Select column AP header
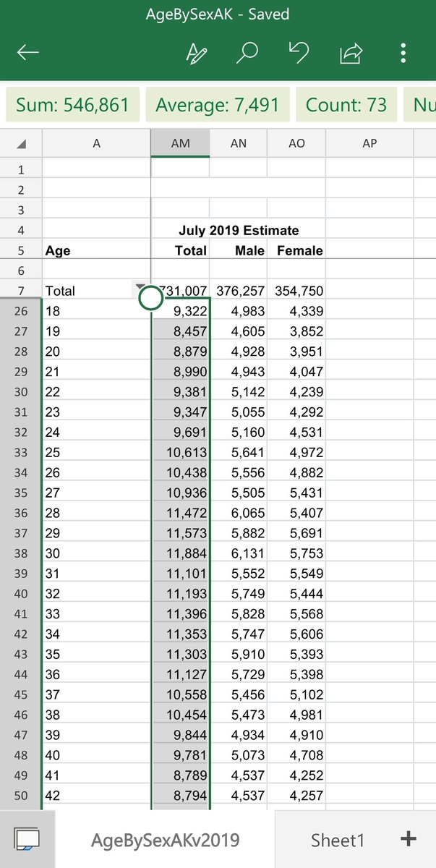This screenshot has width=436, height=868. [369, 143]
